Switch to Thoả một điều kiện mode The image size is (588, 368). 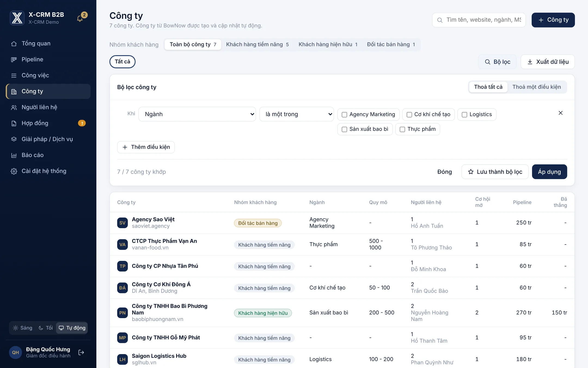coord(537,87)
